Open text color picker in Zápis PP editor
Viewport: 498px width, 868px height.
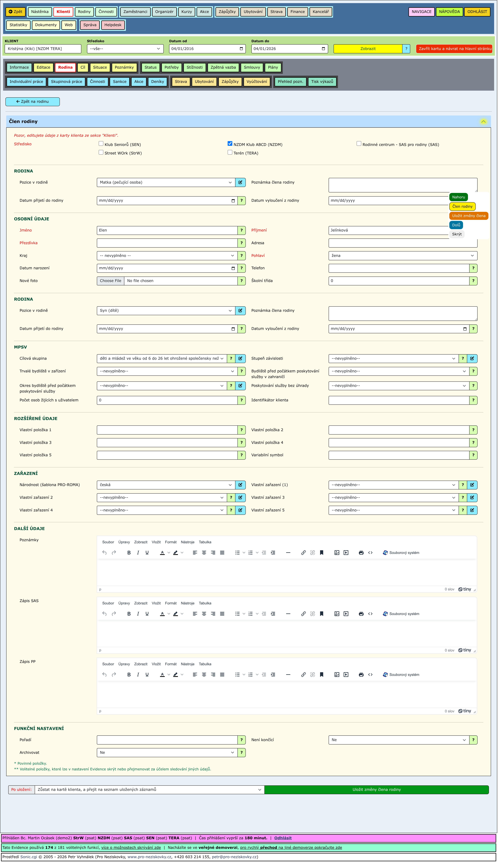click(163, 675)
